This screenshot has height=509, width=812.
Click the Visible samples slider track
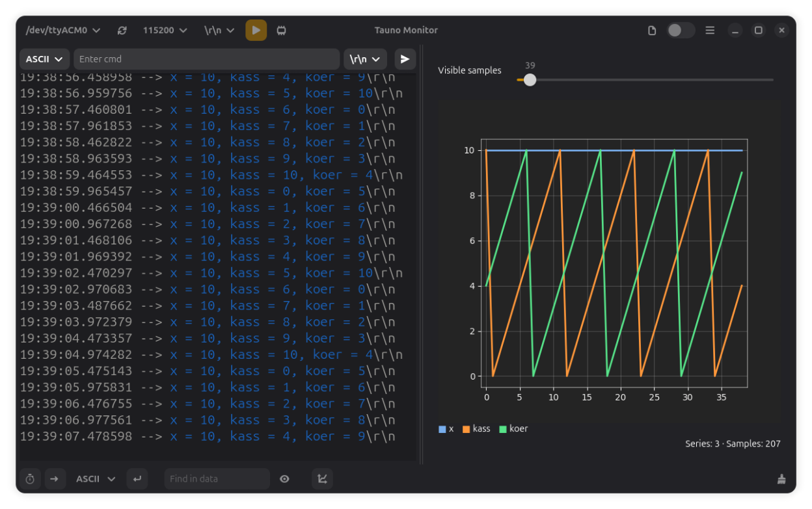(x=645, y=80)
